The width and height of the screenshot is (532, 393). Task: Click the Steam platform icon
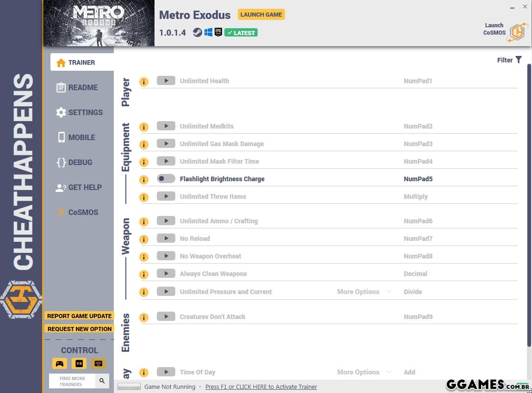(x=198, y=32)
